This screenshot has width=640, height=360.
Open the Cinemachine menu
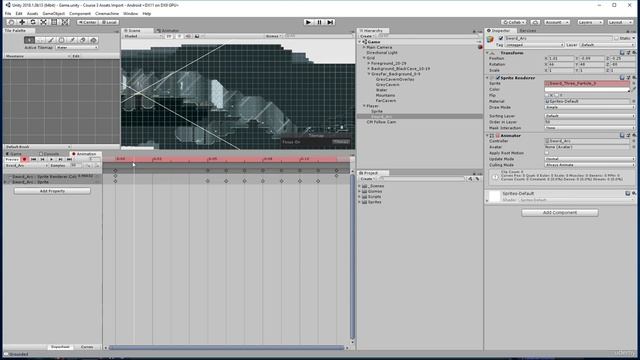click(x=107, y=13)
